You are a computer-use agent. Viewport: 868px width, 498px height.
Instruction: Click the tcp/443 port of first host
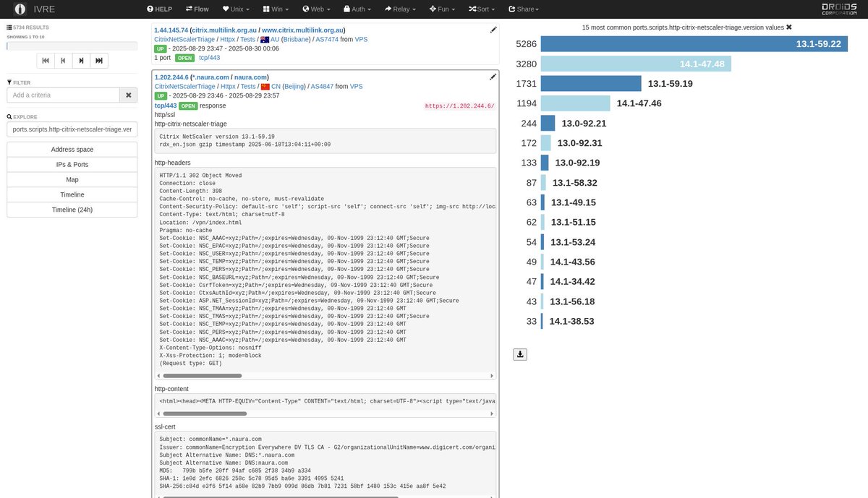tap(209, 58)
